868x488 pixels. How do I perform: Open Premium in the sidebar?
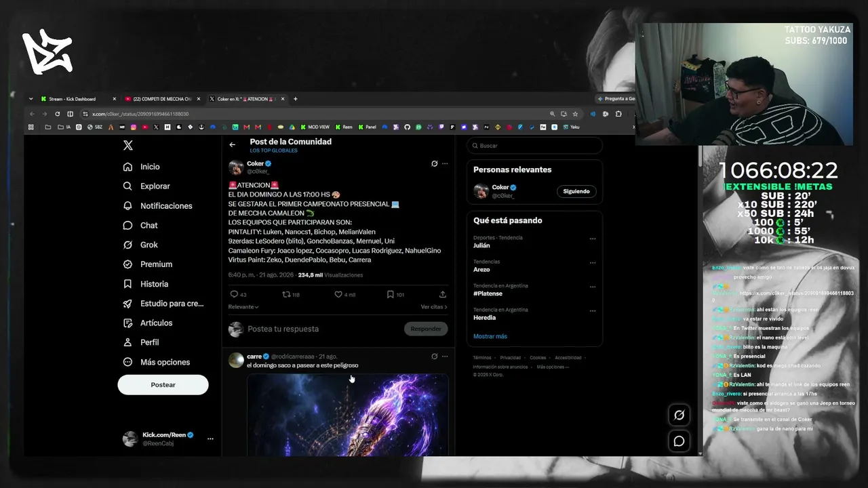pos(148,264)
